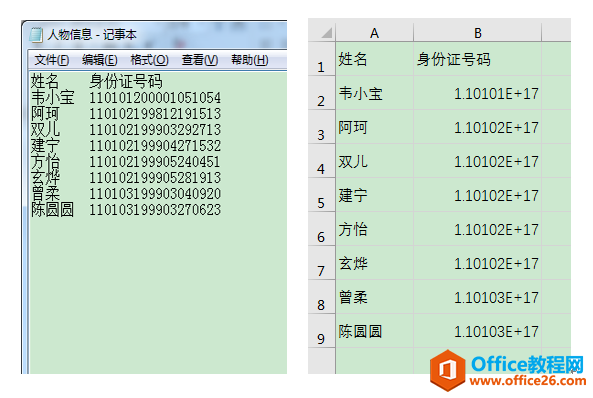Image resolution: width=593 pixels, height=398 pixels.
Task: Click the Notepad icon in title bar
Action: click(36, 34)
